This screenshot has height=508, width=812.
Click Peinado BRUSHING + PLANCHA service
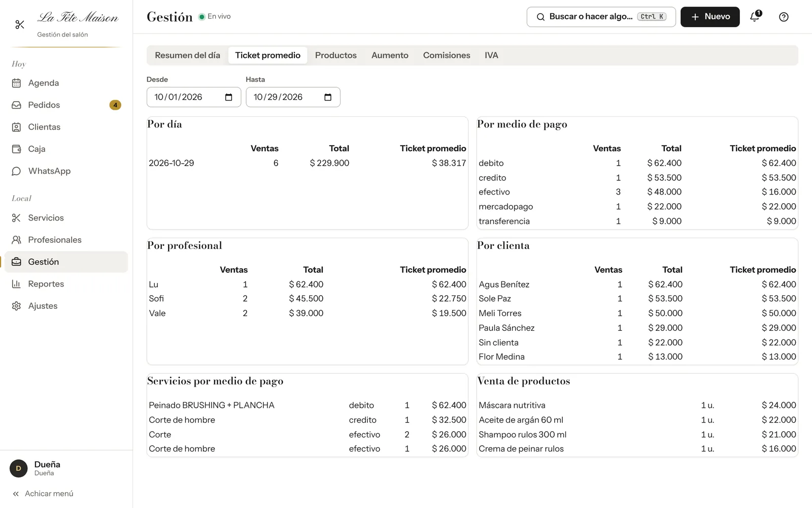(x=307, y=405)
